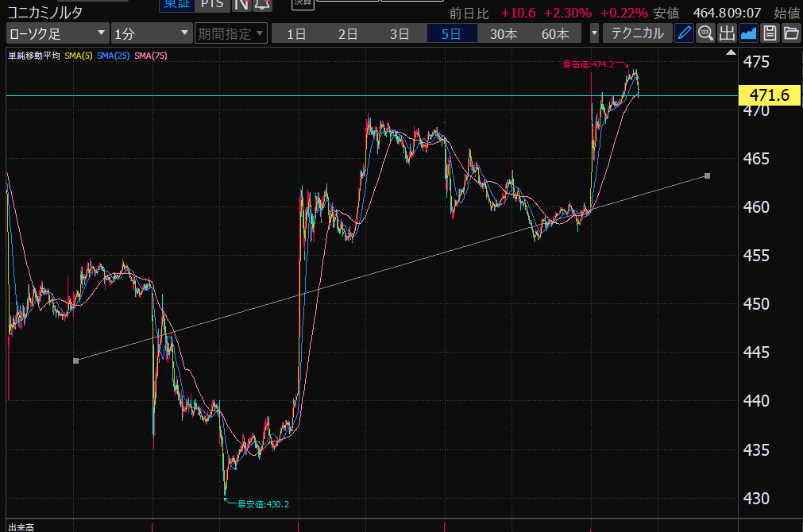This screenshot has height=532, width=803.
Task: Toggle the PTS market button
Action: (212, 5)
